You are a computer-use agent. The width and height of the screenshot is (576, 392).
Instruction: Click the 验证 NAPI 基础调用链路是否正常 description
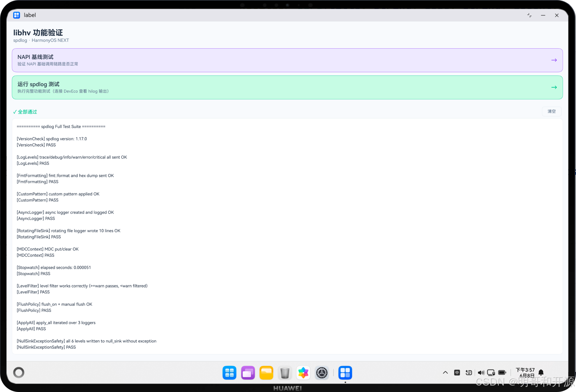pyautogui.click(x=48, y=64)
